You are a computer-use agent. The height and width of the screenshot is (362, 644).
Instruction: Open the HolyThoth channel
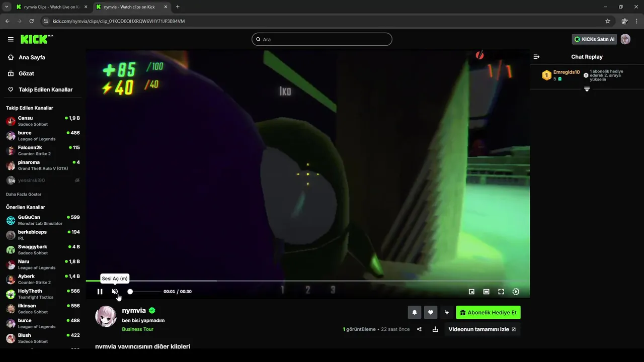pyautogui.click(x=43, y=294)
